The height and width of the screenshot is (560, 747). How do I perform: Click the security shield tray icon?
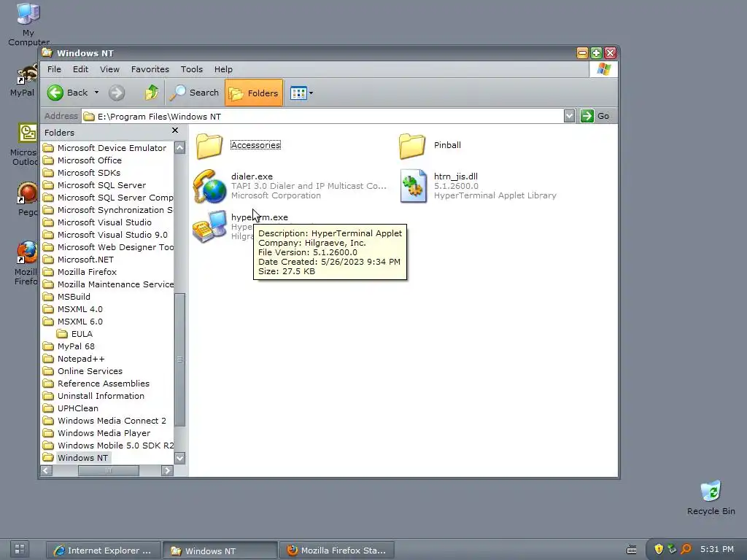click(x=659, y=549)
